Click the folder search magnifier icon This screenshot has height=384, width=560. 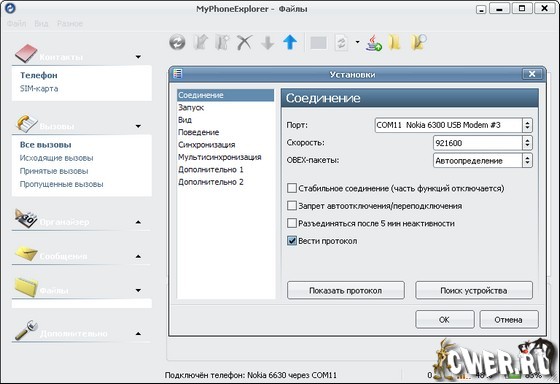tap(419, 43)
